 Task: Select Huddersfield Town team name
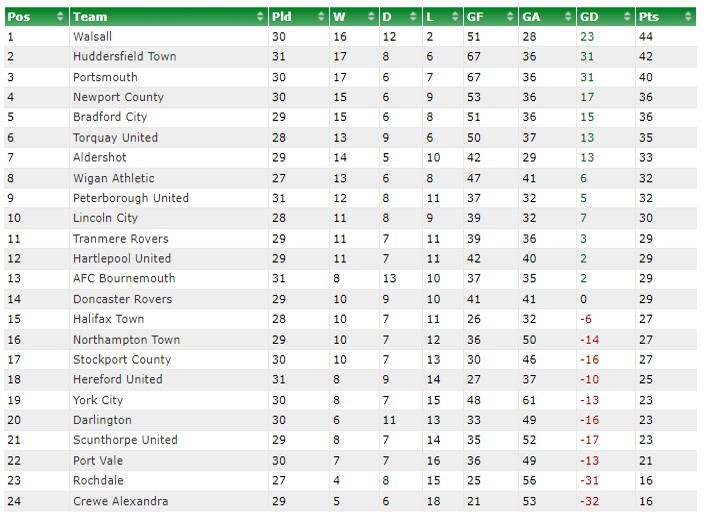point(124,56)
